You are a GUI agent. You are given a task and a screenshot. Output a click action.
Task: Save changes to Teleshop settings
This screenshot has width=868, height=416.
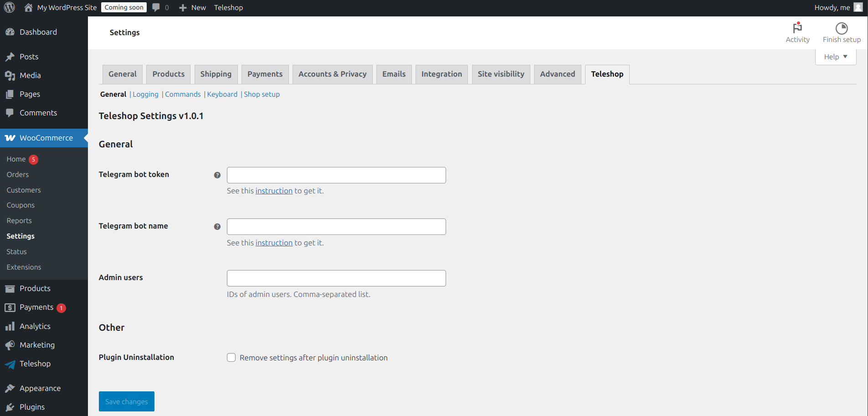coord(127,401)
